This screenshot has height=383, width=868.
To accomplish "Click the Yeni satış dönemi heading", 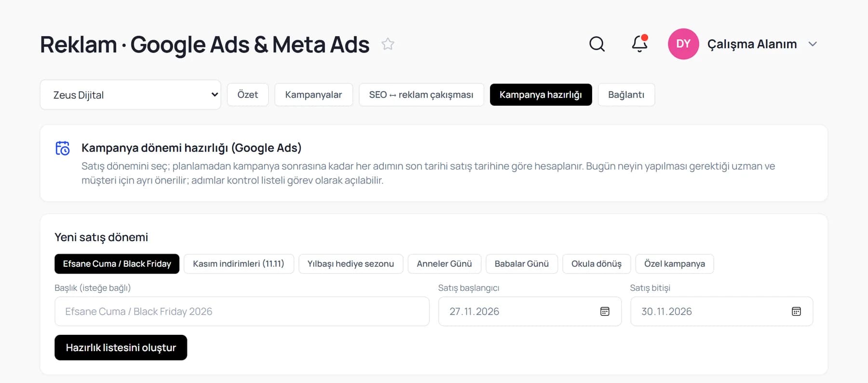I will click(101, 237).
